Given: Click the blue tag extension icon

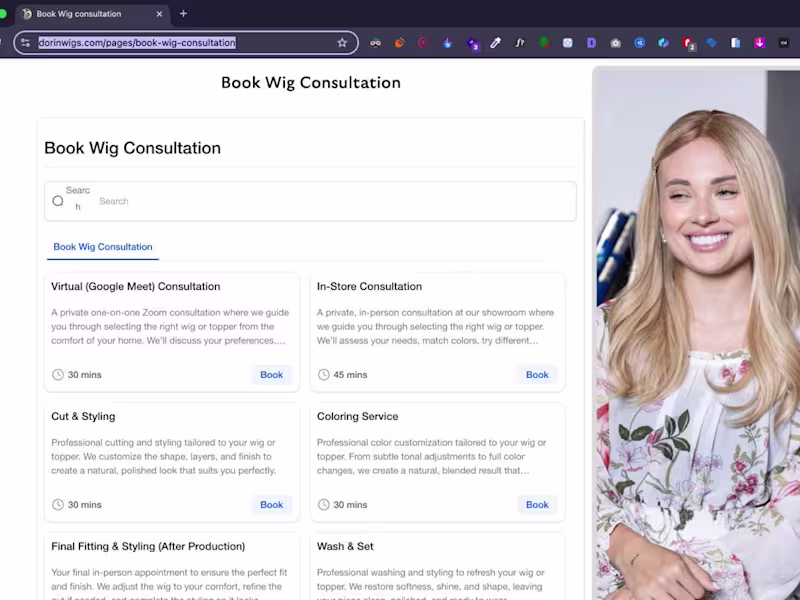Looking at the screenshot, I should click(x=711, y=43).
